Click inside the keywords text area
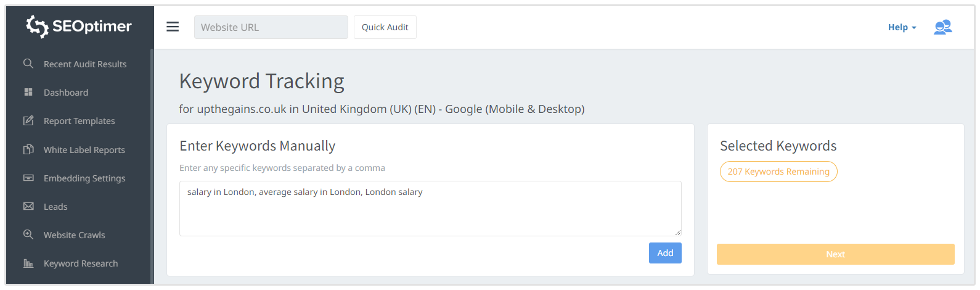Viewport: 980px width, 290px height. pos(430,213)
